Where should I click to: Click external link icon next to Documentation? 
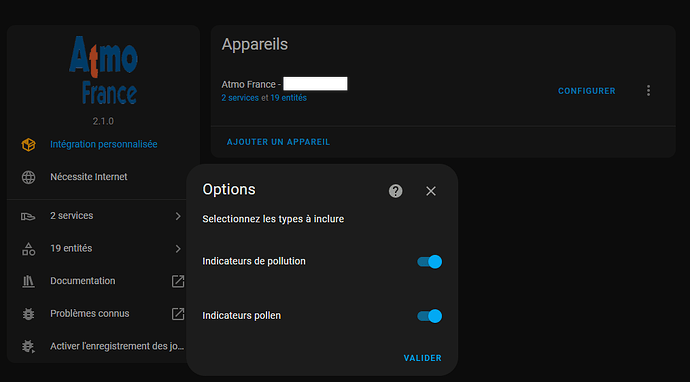point(178,282)
